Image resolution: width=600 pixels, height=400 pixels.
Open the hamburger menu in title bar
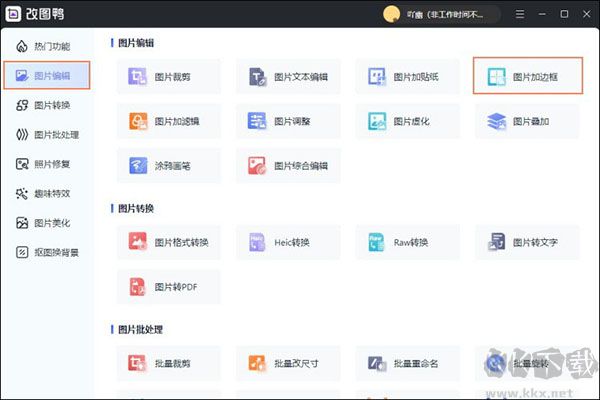[520, 14]
